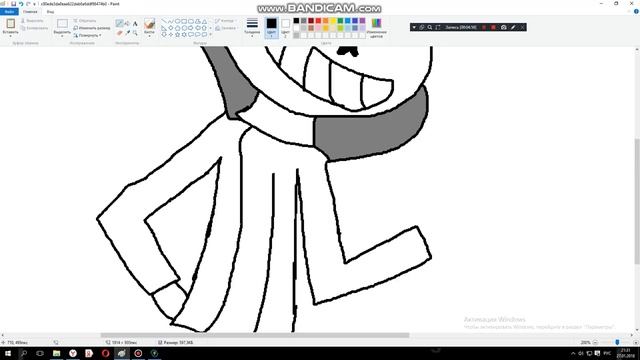Screen dimensions: 640x360
Task: Open the line Thickness dropdown
Action: coord(252,28)
